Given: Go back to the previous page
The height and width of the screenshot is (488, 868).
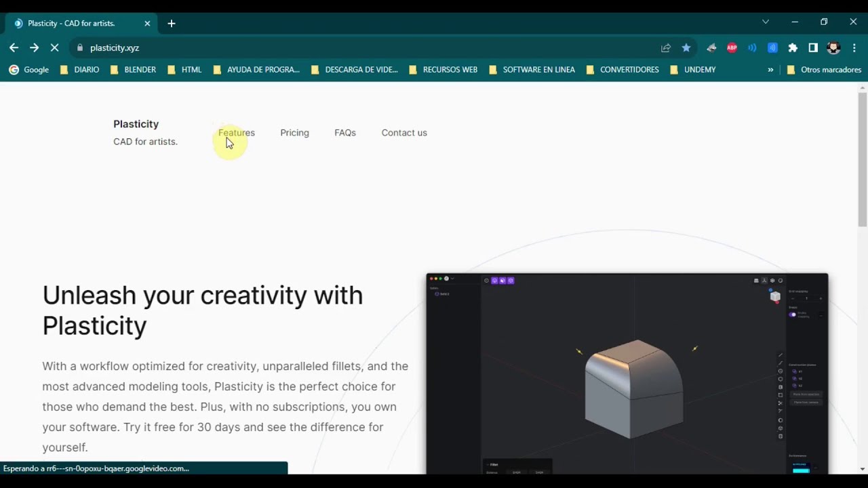Looking at the screenshot, I should pyautogui.click(x=14, y=47).
